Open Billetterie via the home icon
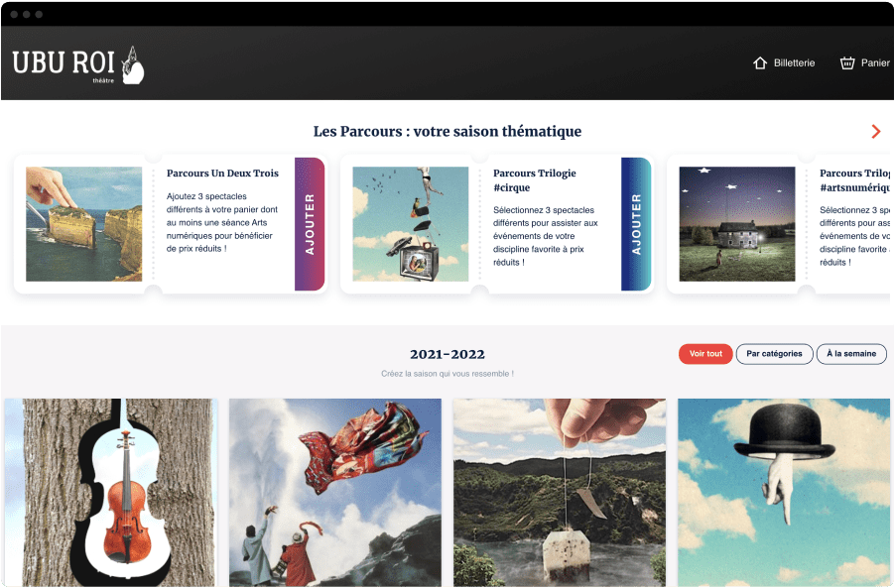The width and height of the screenshot is (895, 588). pyautogui.click(x=759, y=62)
